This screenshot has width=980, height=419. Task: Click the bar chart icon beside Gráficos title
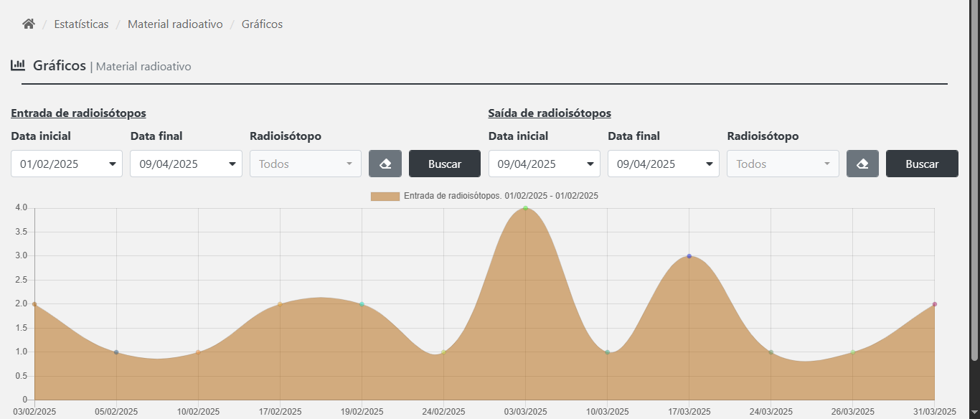(x=17, y=65)
